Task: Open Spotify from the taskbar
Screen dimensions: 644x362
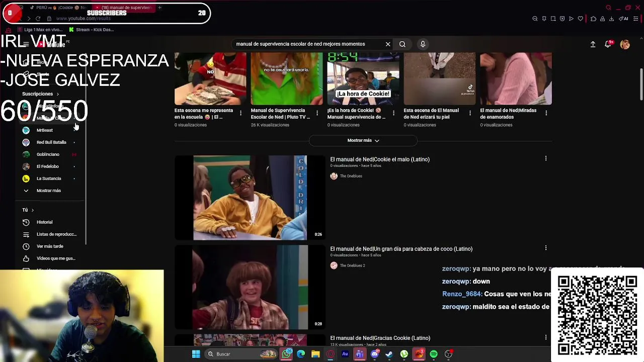Action: 434,354
